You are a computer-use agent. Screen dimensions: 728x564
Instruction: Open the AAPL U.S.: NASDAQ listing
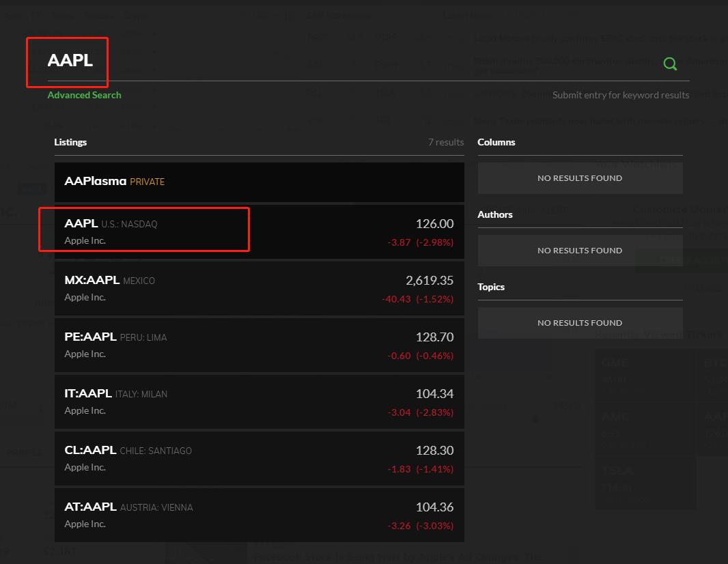(259, 231)
